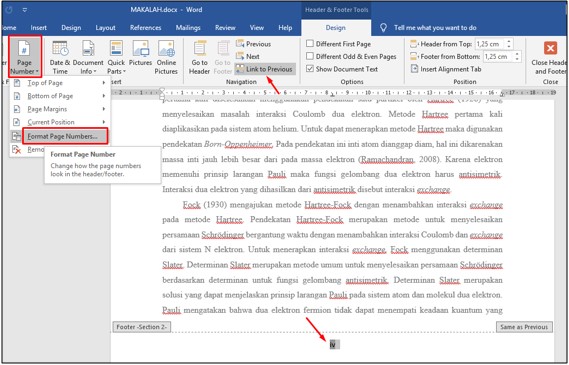Open the Review tab

pos(225,28)
